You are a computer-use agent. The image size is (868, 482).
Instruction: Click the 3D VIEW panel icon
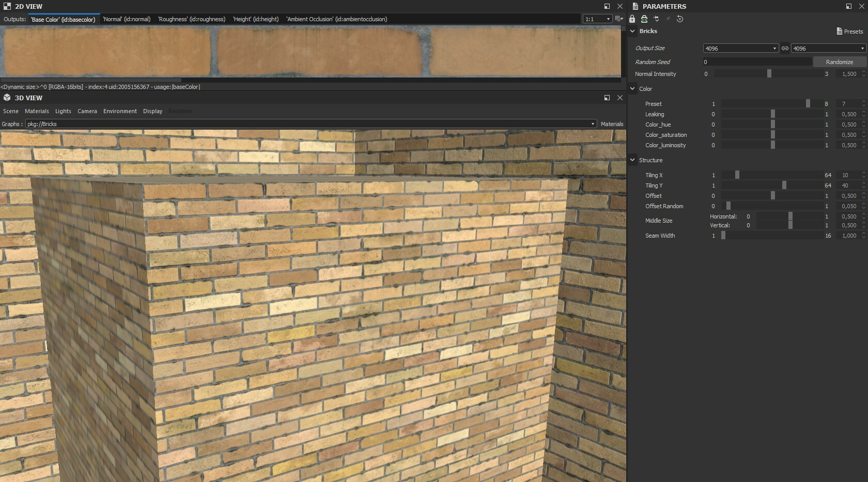point(6,98)
